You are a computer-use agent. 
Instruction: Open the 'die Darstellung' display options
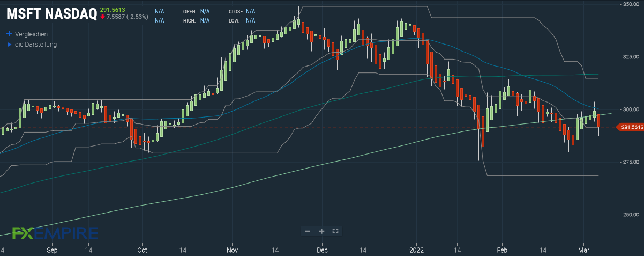tap(36, 45)
